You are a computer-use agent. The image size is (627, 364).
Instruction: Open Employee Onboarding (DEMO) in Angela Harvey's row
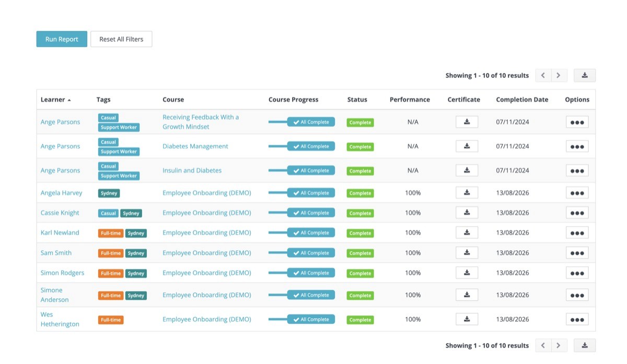[207, 193]
